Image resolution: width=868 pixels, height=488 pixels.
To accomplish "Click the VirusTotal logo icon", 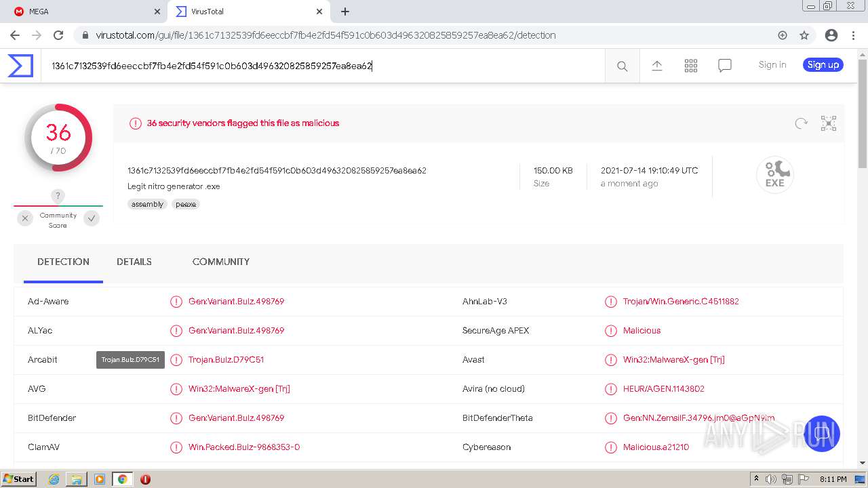I will click(x=20, y=66).
